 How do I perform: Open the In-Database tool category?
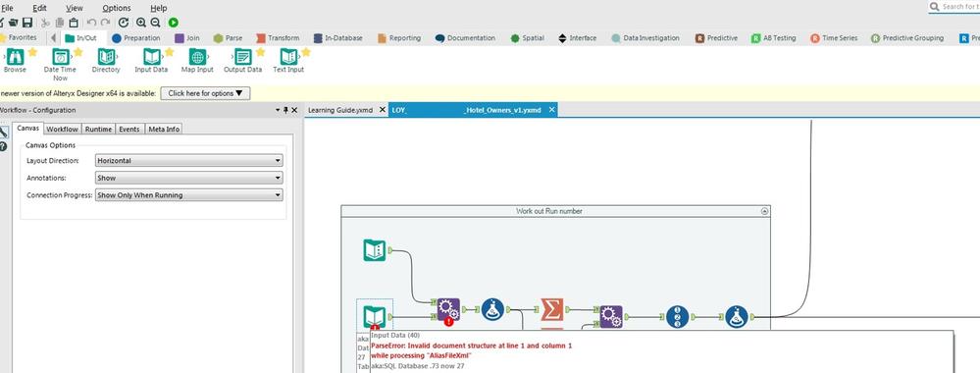click(x=338, y=38)
